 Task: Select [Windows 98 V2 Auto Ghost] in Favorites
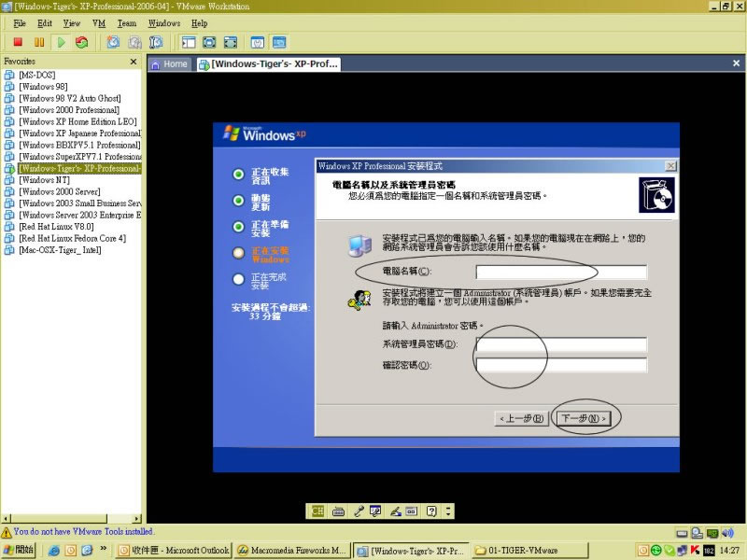(x=69, y=99)
